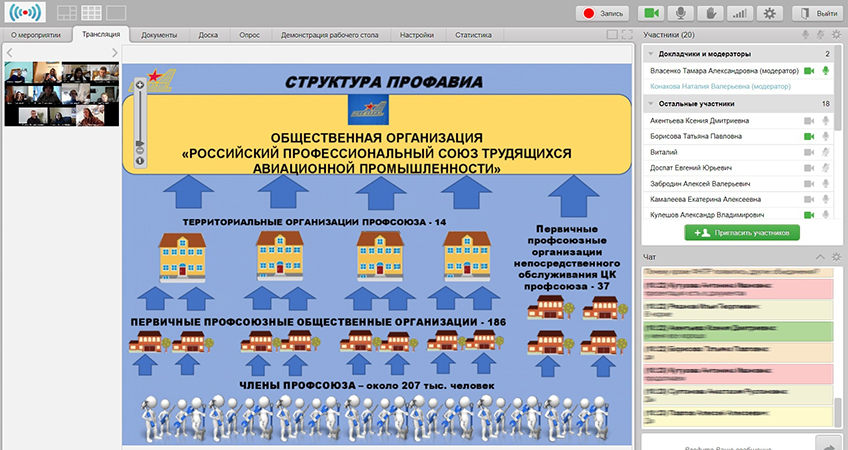Open the Настройки tab
Image resolution: width=848 pixels, height=450 pixels.
[417, 35]
